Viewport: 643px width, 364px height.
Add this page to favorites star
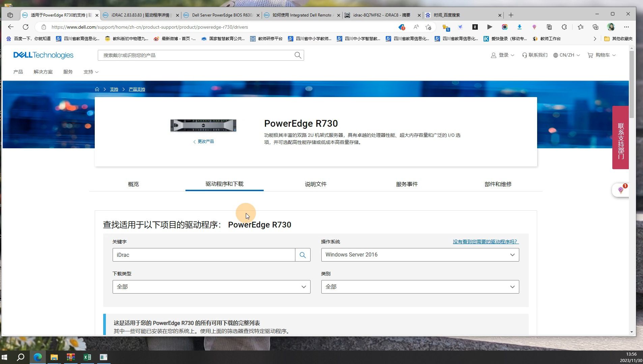pyautogui.click(x=429, y=27)
